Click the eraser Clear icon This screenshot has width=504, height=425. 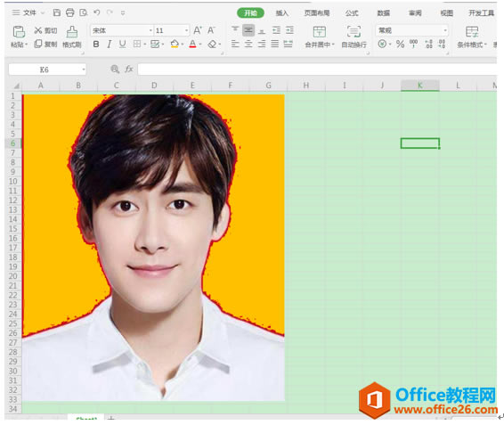point(212,44)
